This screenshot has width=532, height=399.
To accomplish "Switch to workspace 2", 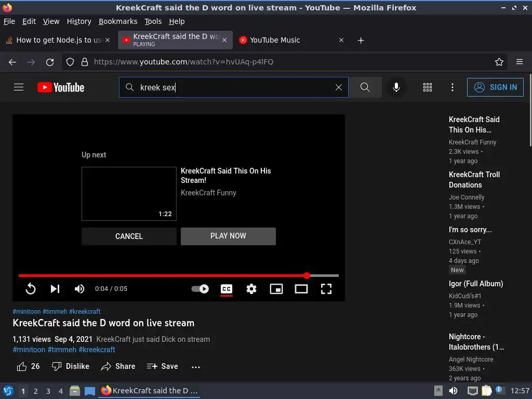I will click(36, 391).
